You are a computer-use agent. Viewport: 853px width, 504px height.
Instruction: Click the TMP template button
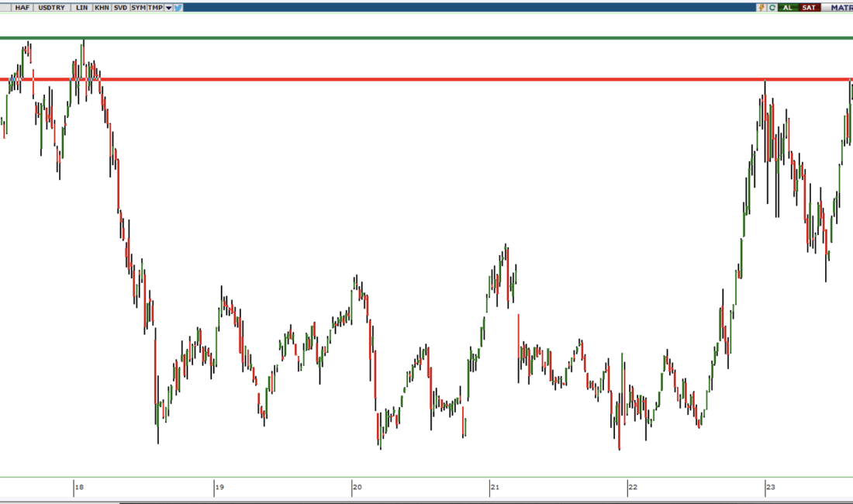156,7
